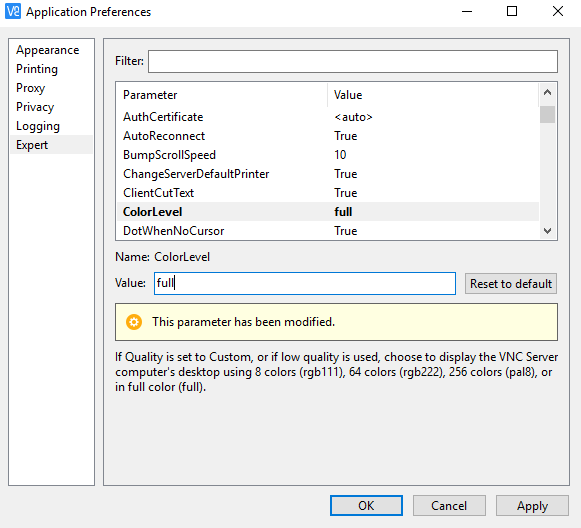The width and height of the screenshot is (581, 528).
Task: Click the Value column header
Action: [x=433, y=95]
